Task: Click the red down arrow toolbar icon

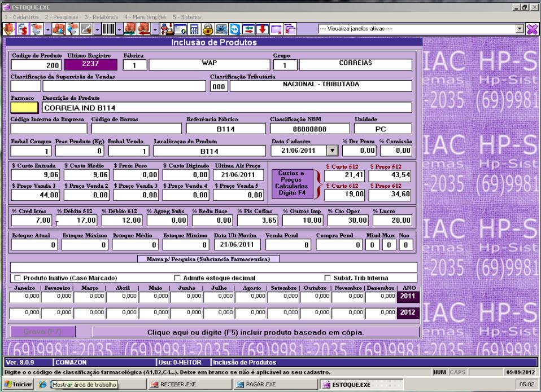Action: pyautogui.click(x=263, y=28)
